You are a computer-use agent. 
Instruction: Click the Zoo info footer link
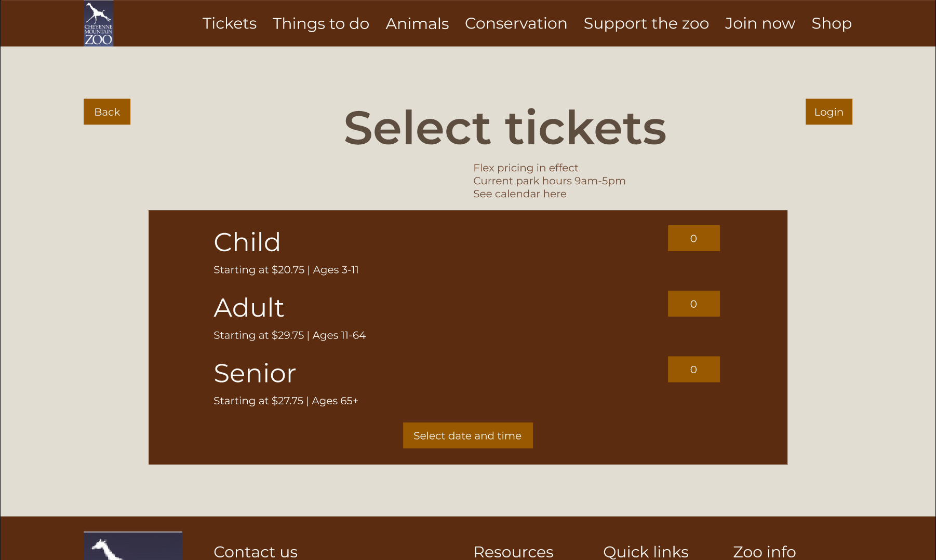pos(764,552)
